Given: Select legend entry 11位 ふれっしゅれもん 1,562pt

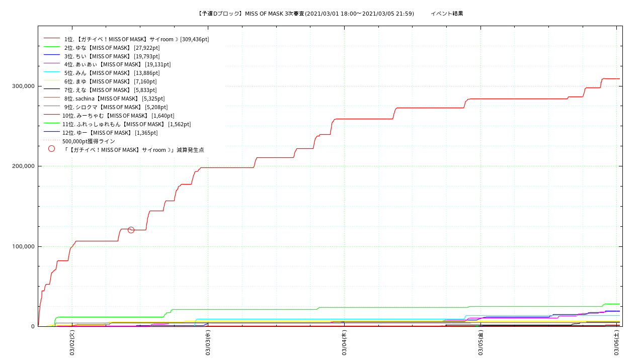Looking at the screenshot, I should click(126, 124).
